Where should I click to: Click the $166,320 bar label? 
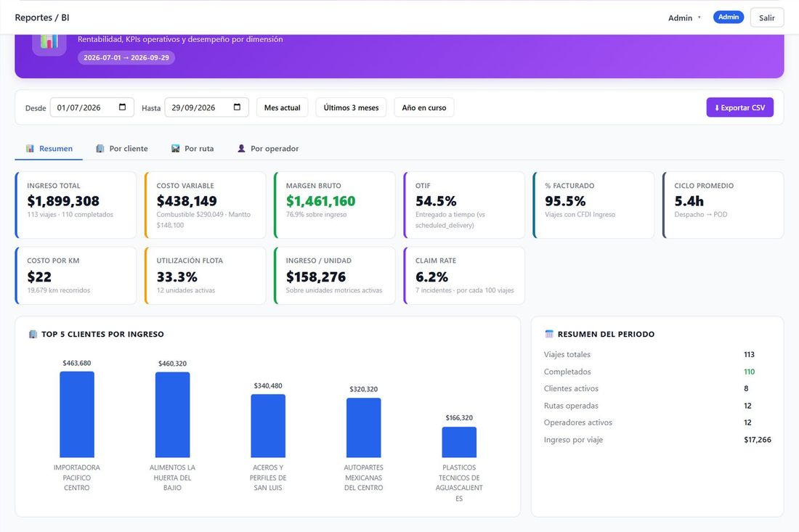point(459,417)
